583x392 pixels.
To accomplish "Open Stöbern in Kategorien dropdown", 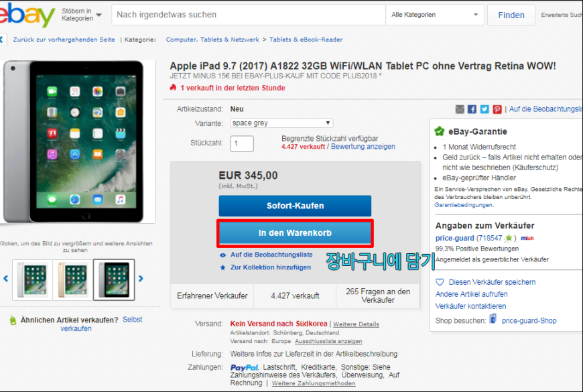I will (x=82, y=15).
